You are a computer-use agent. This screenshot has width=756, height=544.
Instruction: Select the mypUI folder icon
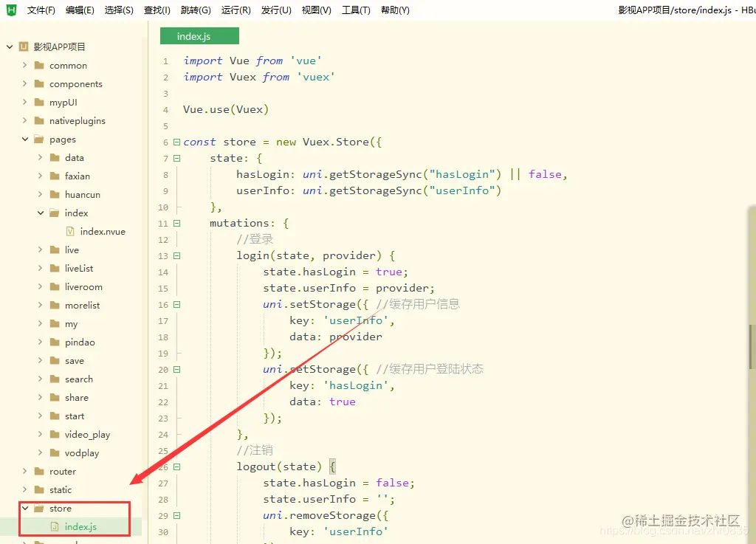pyautogui.click(x=40, y=102)
